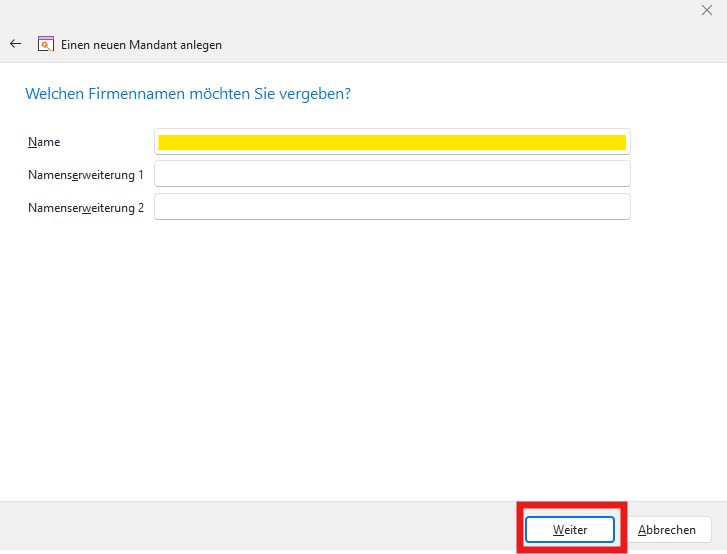Image resolution: width=727 pixels, height=554 pixels.
Task: Click the back arrow in the wizard header
Action: (15, 44)
